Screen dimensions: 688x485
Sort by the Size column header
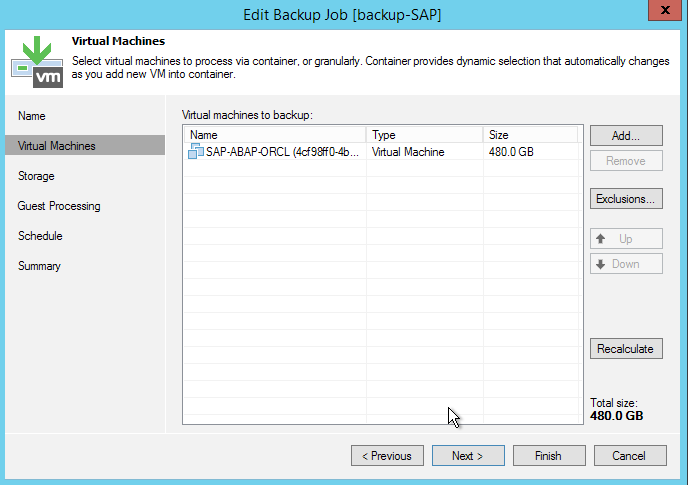click(530, 135)
